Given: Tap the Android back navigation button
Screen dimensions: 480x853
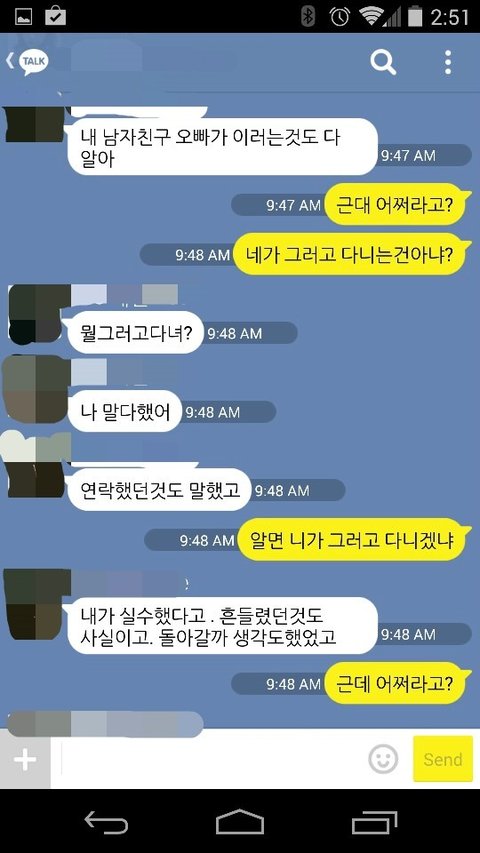Looking at the screenshot, I should click(x=106, y=822).
